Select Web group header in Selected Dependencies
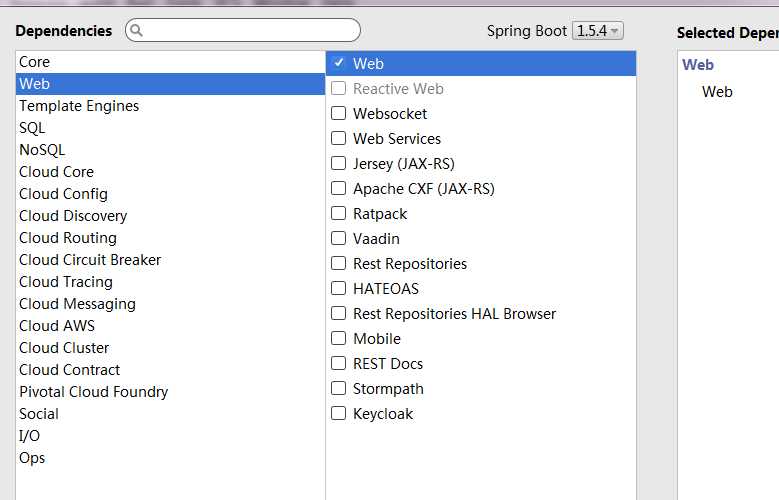This screenshot has width=779, height=500. (x=698, y=65)
